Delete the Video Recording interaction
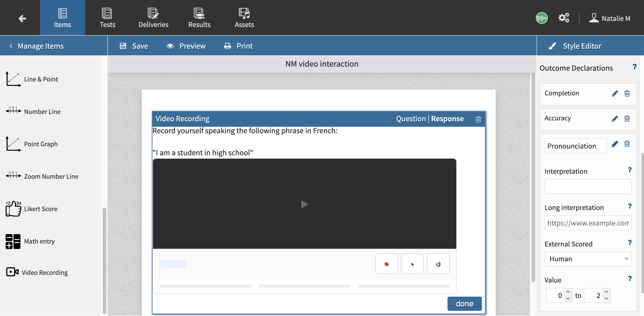Viewport: 644px width, 316px height. [478, 120]
